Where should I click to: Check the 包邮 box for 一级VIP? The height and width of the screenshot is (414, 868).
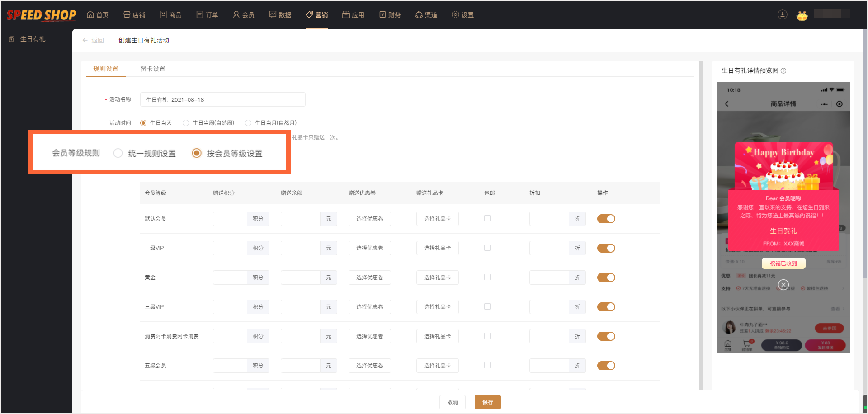pos(487,248)
